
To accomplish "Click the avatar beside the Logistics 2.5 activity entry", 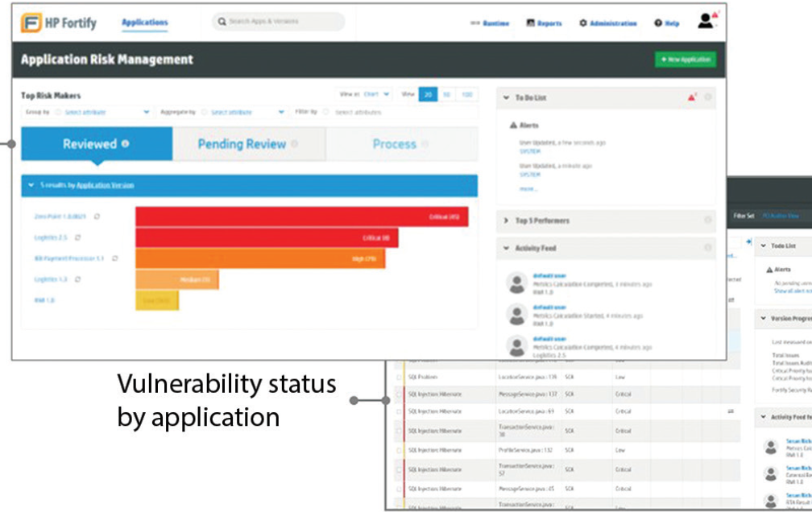I will tap(517, 346).
